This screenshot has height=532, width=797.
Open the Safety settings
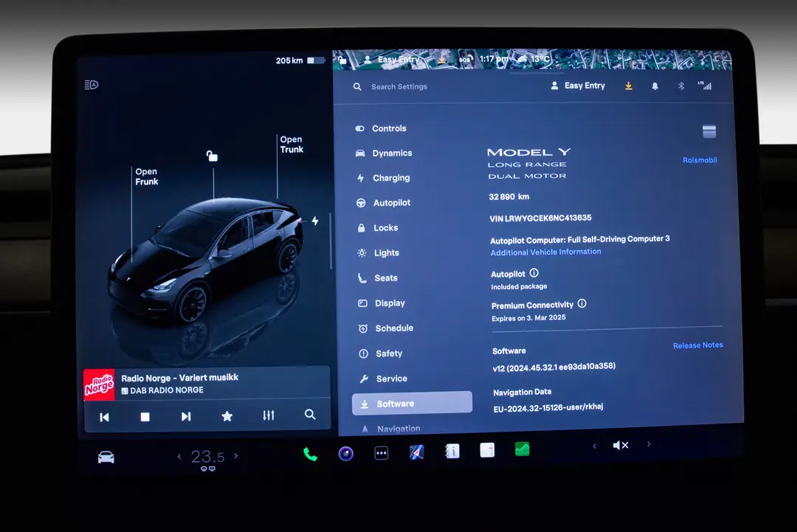381,353
